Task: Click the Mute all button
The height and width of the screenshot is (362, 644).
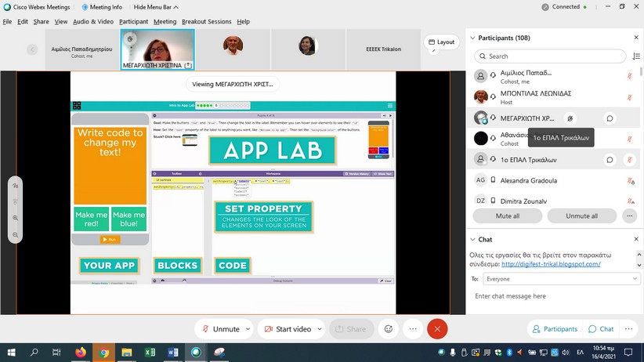Action: point(507,215)
